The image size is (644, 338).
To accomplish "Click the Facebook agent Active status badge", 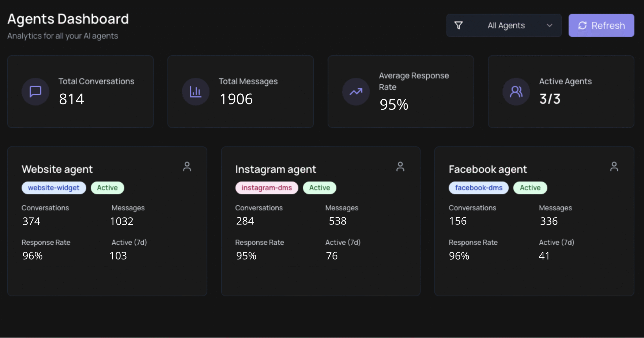I will pyautogui.click(x=530, y=188).
